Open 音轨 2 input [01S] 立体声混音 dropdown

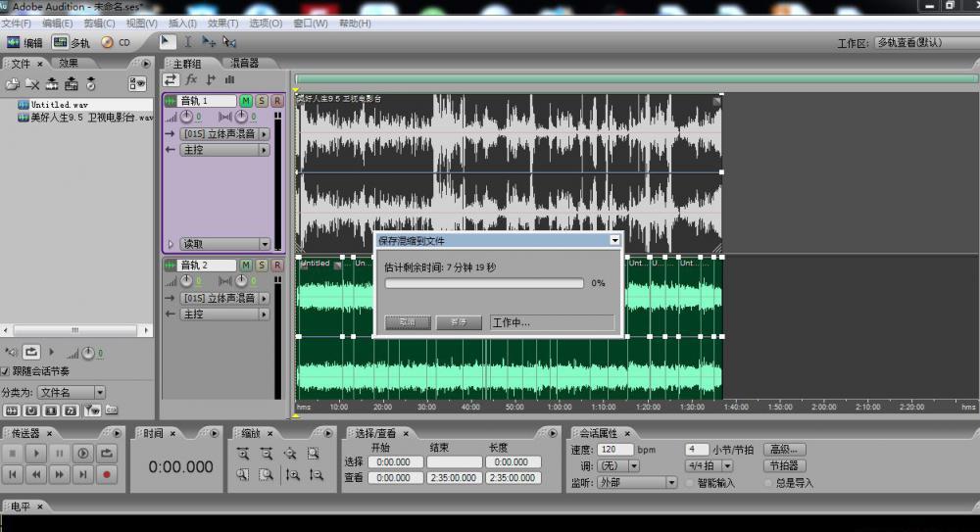(225, 298)
